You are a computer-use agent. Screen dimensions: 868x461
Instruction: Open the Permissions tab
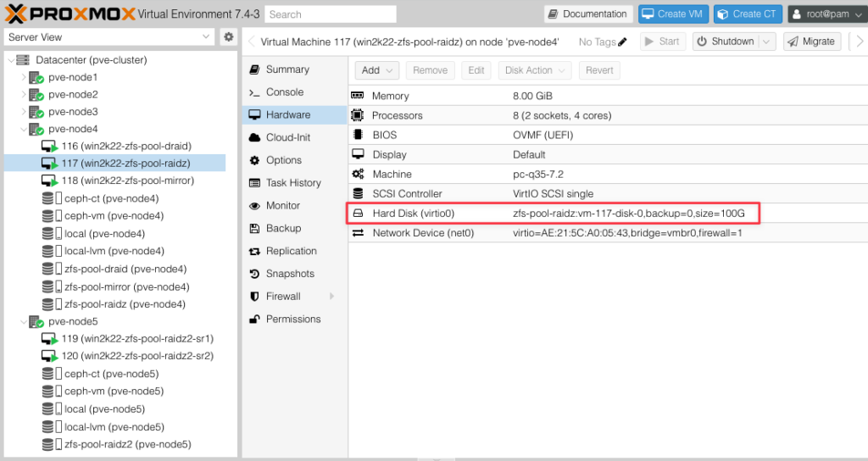(294, 319)
